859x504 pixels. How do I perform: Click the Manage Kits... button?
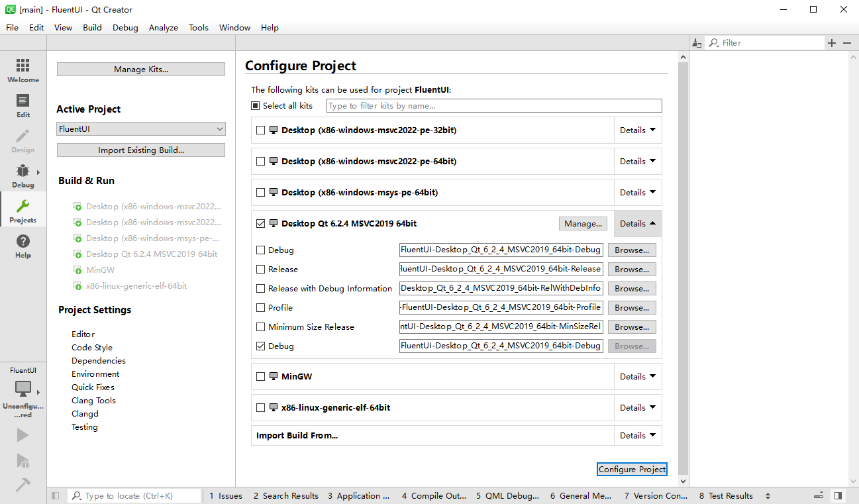141,70
